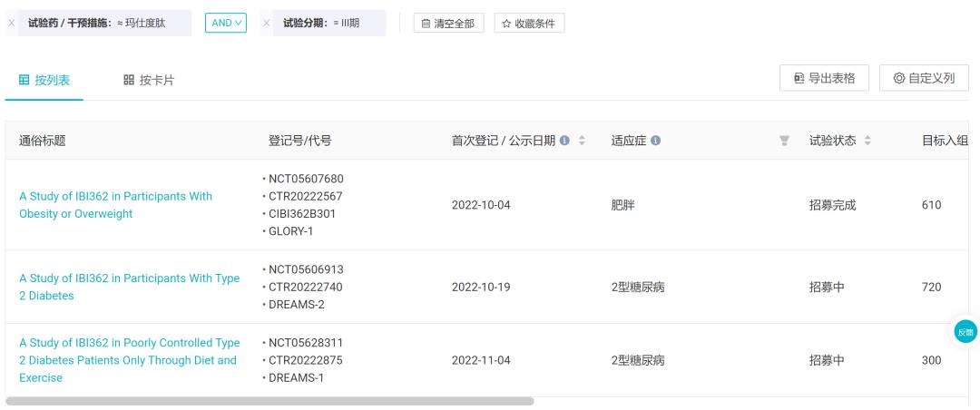Open the Poorly Controlled Type 2 Diabetes study
980x410 pixels.
click(130, 360)
